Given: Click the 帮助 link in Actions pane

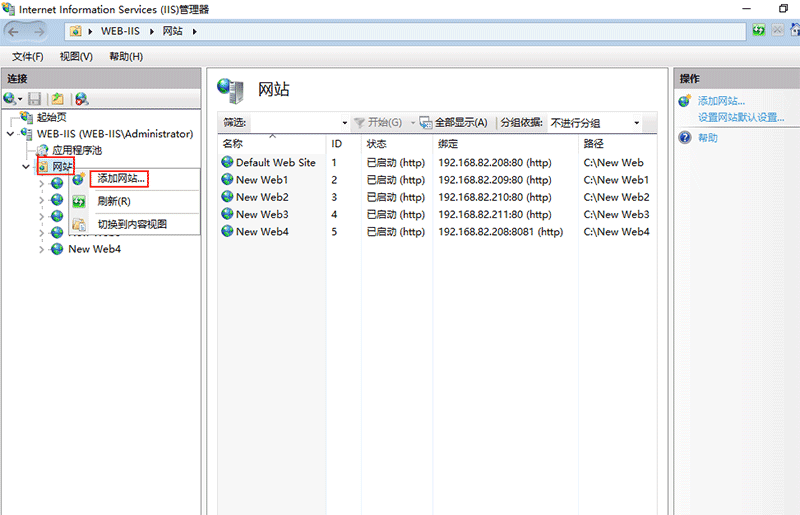Looking at the screenshot, I should (708, 138).
